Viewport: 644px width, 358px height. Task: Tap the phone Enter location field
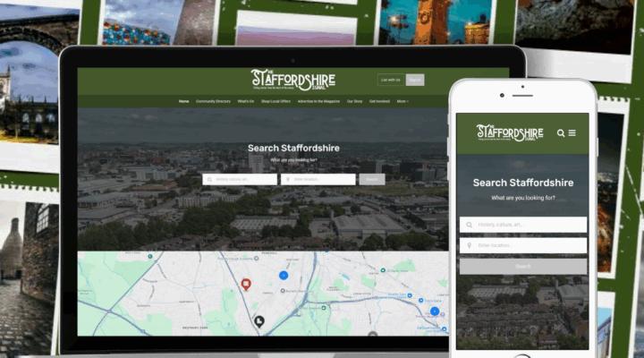[523, 245]
